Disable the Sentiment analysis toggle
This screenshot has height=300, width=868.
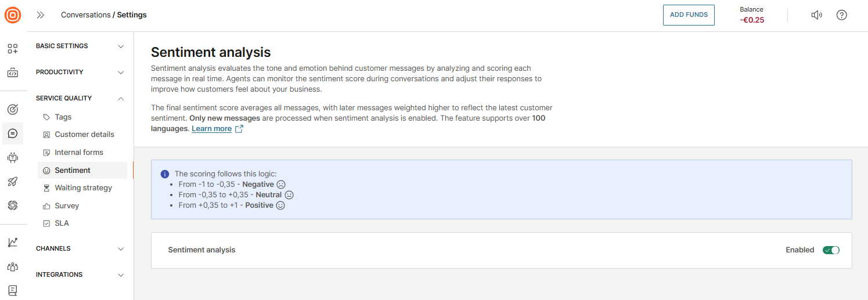pyautogui.click(x=831, y=250)
